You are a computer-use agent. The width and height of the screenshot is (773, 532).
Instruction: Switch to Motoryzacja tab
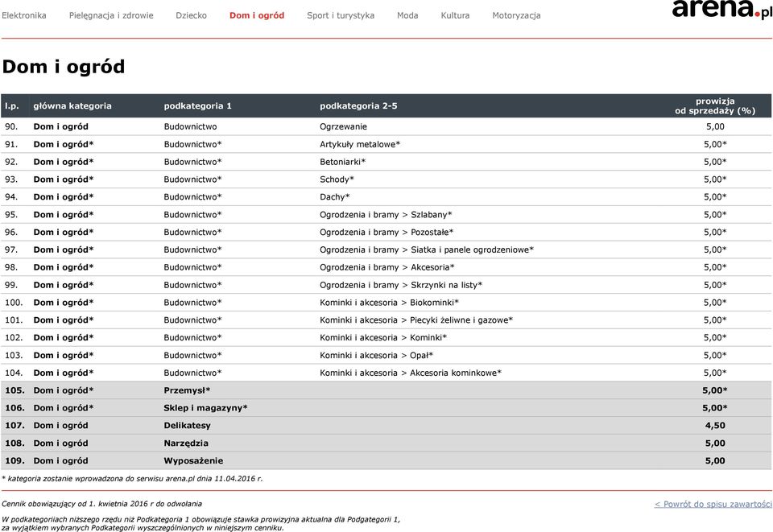[516, 15]
